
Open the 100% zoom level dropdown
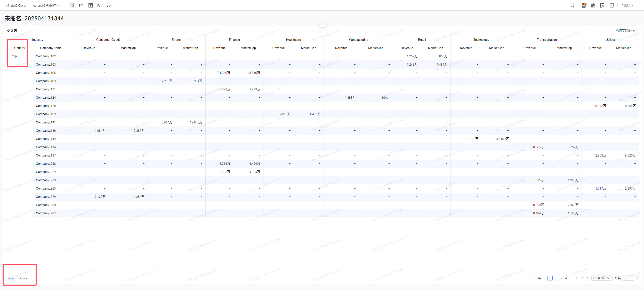pos(627,5)
